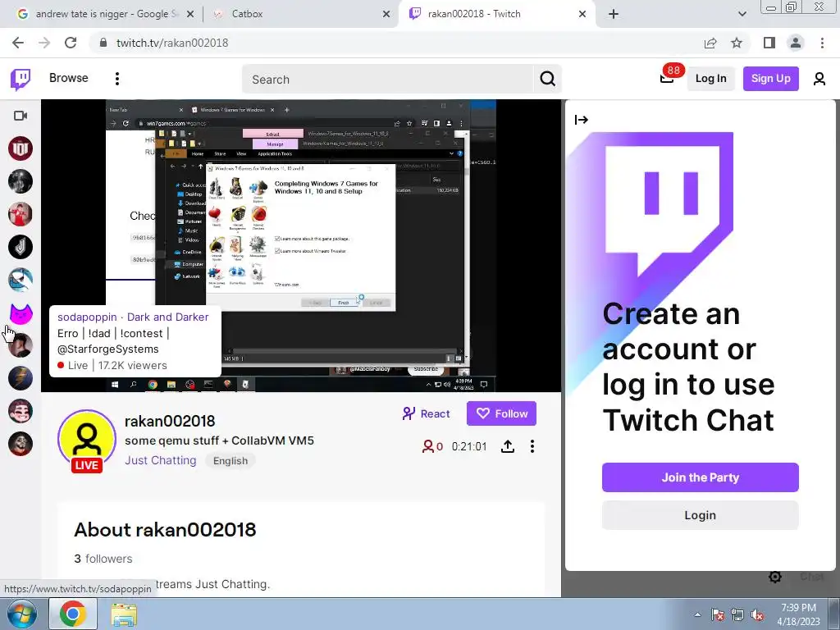Open the Twitch inbox with 88 badge

[x=667, y=79]
